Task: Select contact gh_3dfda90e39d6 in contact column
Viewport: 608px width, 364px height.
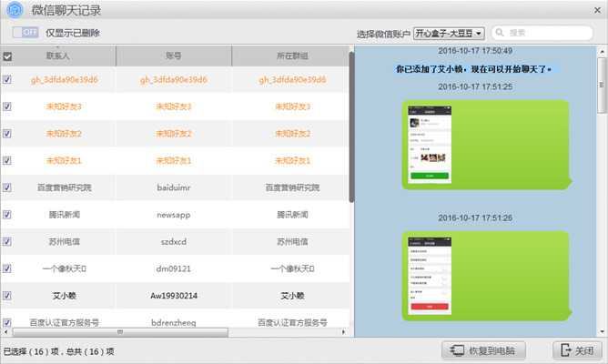Action: 64,80
